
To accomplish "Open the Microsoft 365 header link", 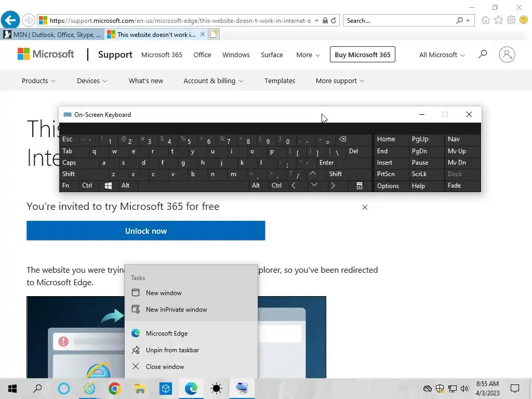I will coord(162,55).
